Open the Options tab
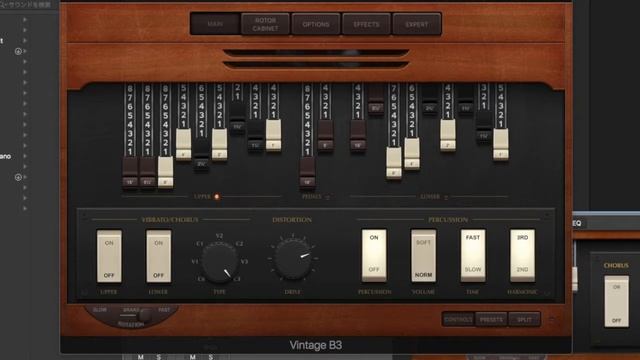Image resolution: width=640 pixels, height=360 pixels. (316, 24)
